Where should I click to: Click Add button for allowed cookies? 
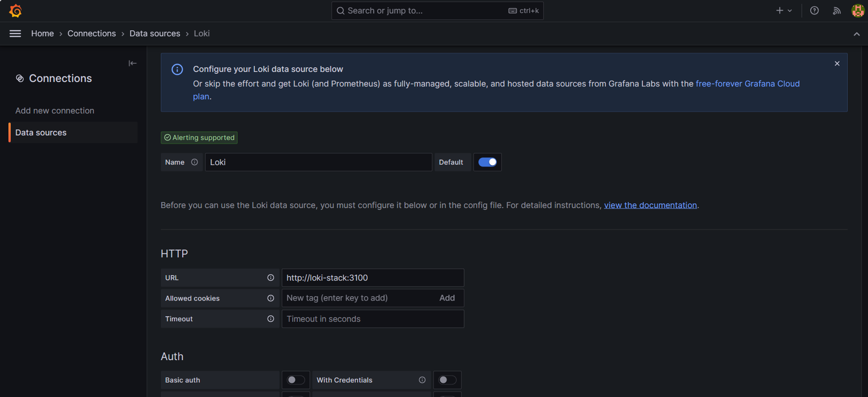click(x=447, y=298)
